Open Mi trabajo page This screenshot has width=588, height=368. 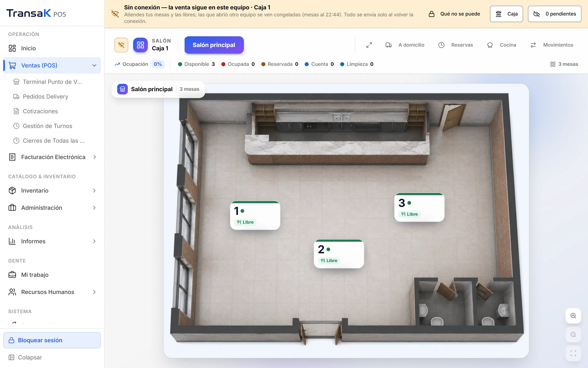click(x=52, y=275)
